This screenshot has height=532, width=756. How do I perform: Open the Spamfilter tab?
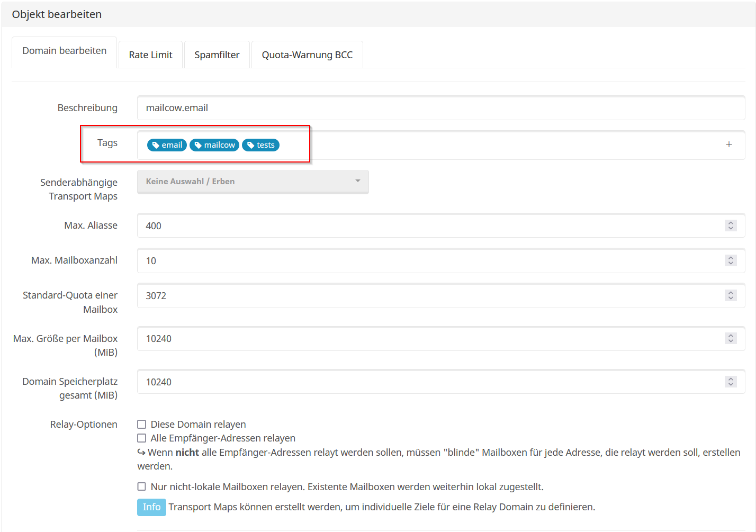click(x=217, y=55)
